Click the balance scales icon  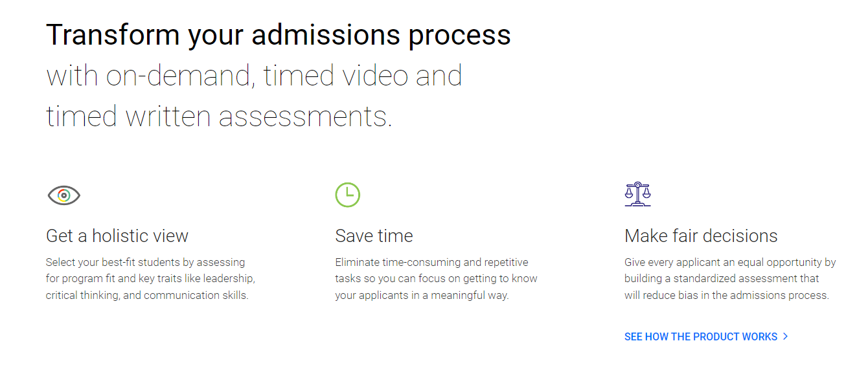pyautogui.click(x=637, y=194)
